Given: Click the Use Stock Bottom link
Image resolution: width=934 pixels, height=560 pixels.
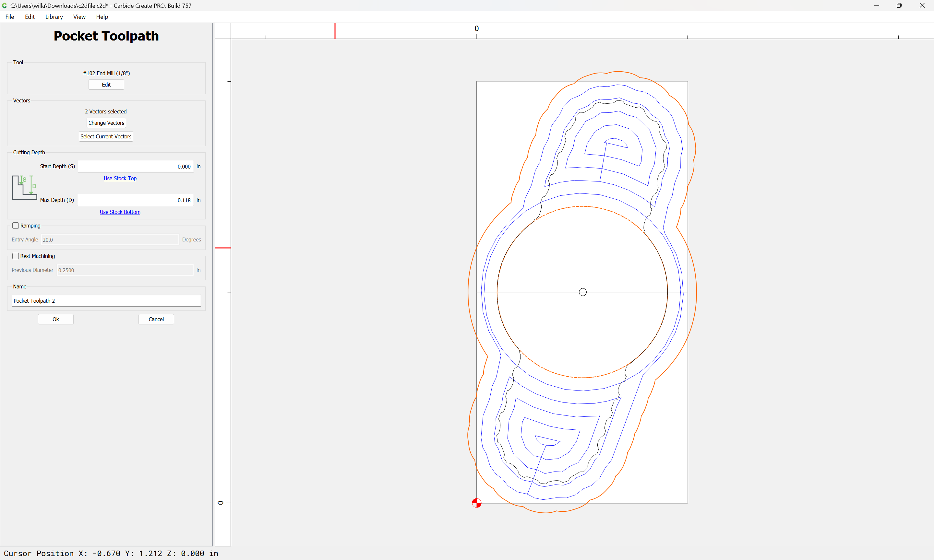Looking at the screenshot, I should coord(120,212).
